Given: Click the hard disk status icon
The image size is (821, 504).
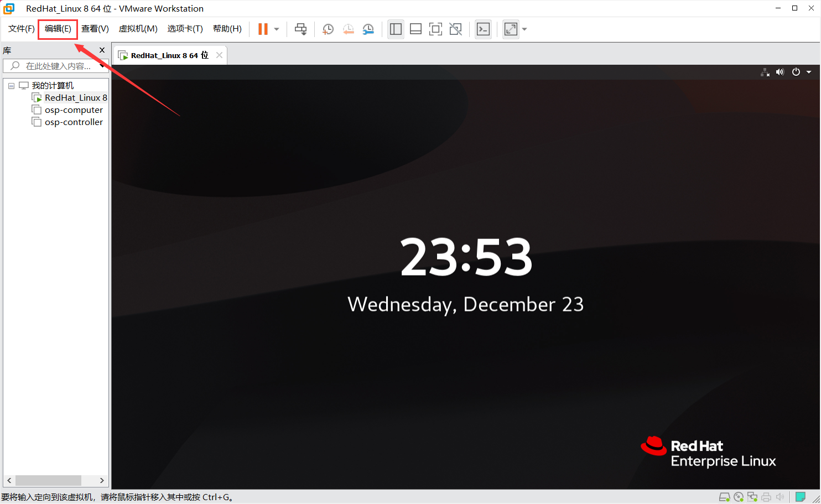Looking at the screenshot, I should tap(724, 496).
